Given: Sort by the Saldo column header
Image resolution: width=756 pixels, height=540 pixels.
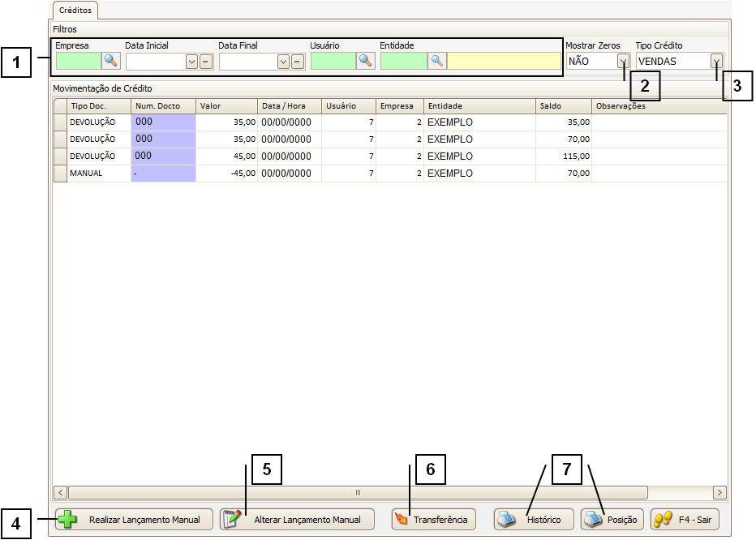Looking at the screenshot, I should tap(563, 106).
